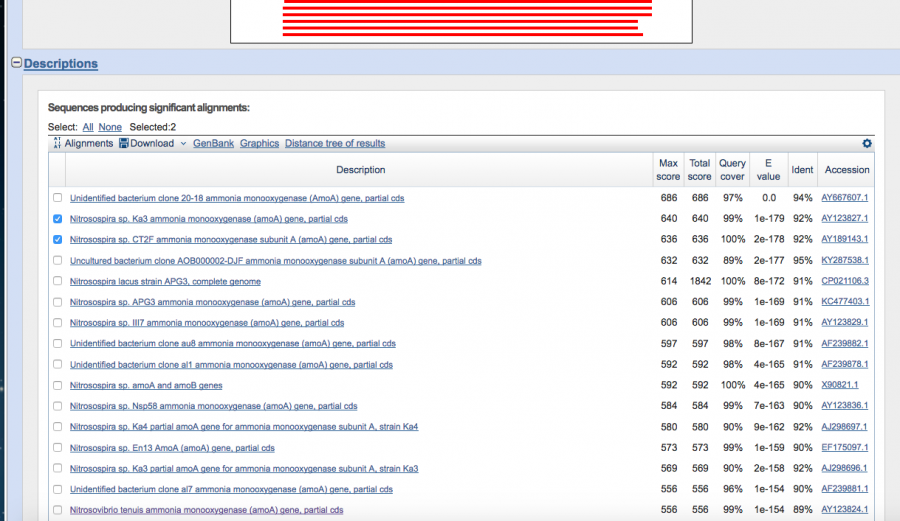
Task: Check Nitrosovibrio tenuis checkbox
Action: click(57, 510)
